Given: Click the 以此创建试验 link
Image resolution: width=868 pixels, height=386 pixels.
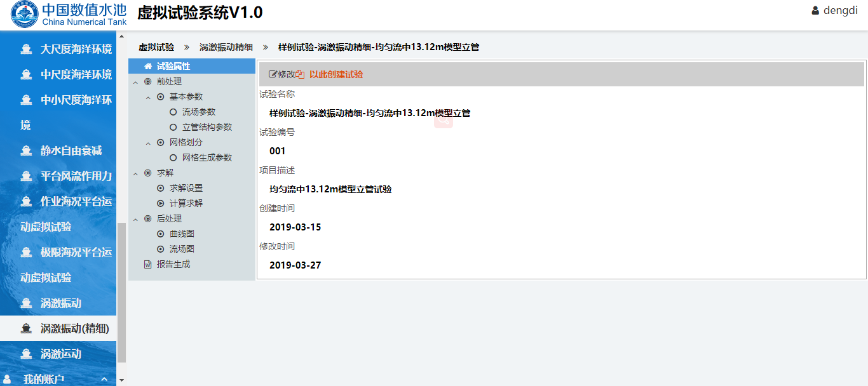Looking at the screenshot, I should (x=336, y=74).
